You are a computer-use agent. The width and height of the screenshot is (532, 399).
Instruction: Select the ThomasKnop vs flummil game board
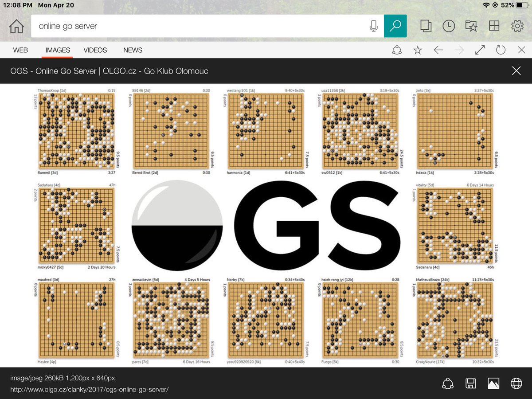pos(76,130)
